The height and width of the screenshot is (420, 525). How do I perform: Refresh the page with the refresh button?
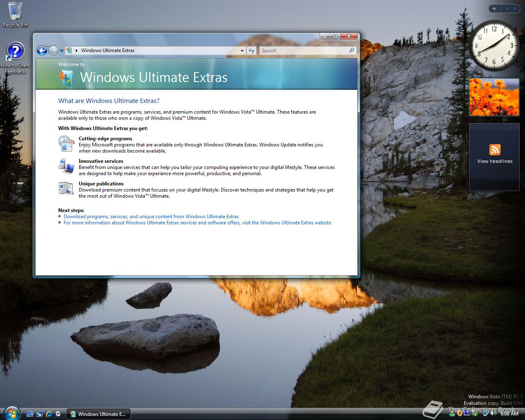(x=251, y=50)
